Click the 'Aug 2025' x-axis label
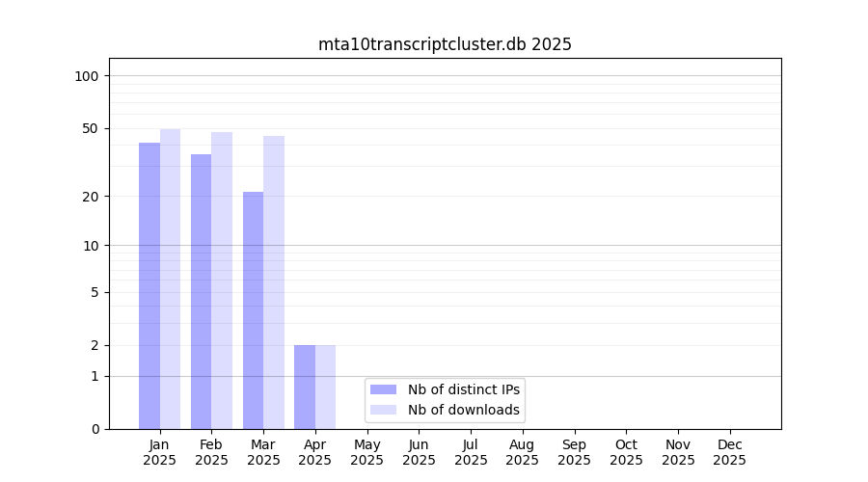 point(522,452)
